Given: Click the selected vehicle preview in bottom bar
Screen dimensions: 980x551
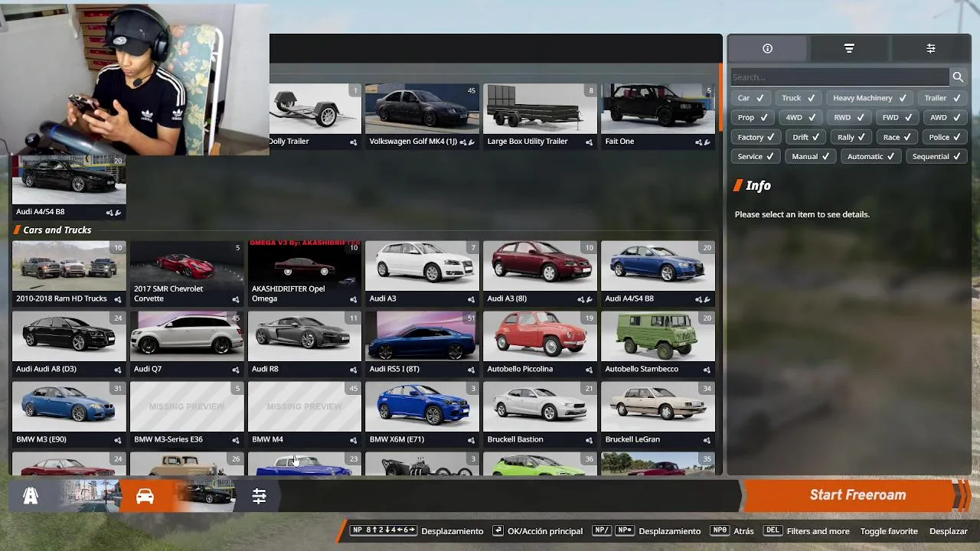Looking at the screenshot, I should click(205, 496).
